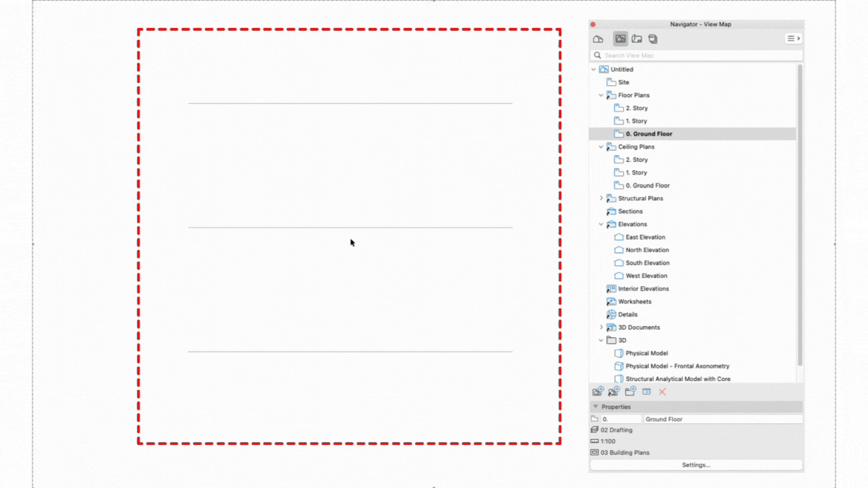Click the Navigator tree scrollbar
This screenshot has height=488, width=868.
799,215
